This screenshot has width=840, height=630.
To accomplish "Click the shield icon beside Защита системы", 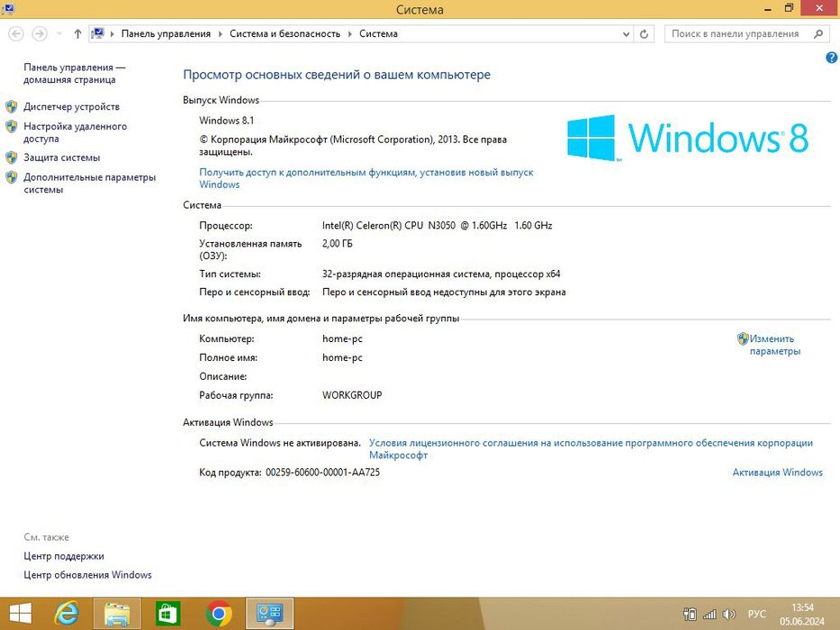I will [11, 157].
